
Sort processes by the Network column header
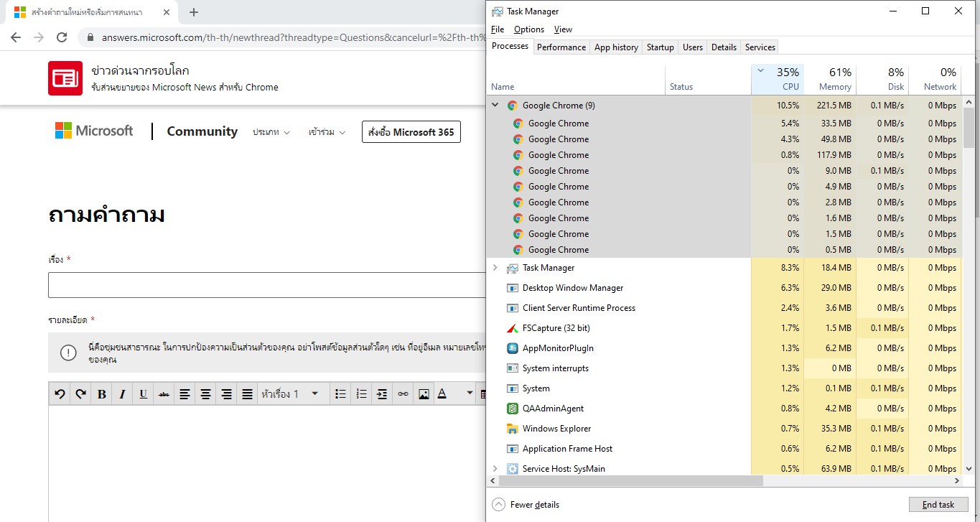(x=935, y=79)
